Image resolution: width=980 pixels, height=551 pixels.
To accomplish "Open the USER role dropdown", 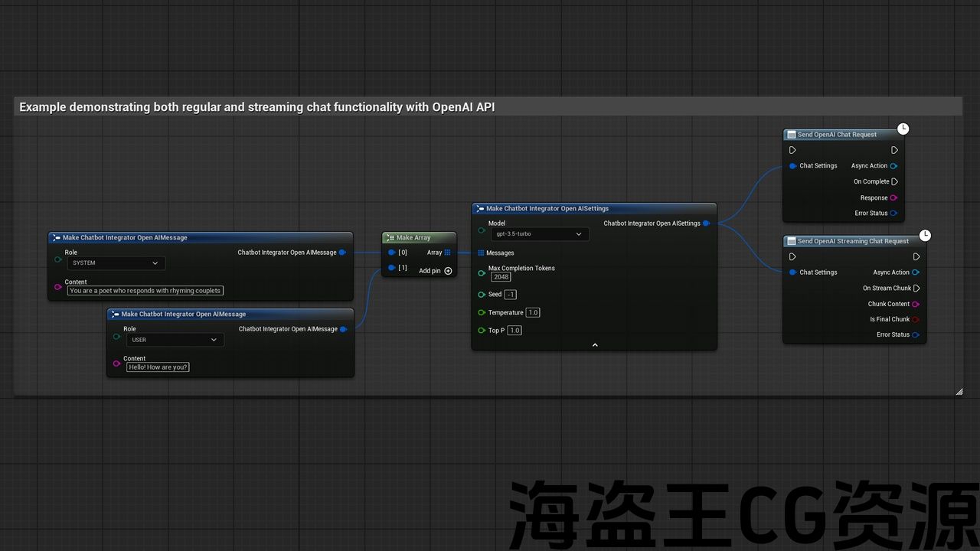I will coord(175,340).
